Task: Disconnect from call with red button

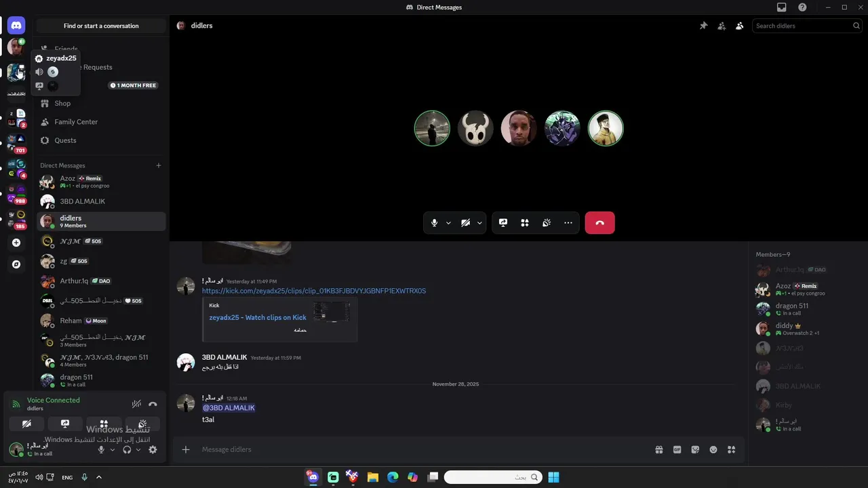Action: pos(600,223)
